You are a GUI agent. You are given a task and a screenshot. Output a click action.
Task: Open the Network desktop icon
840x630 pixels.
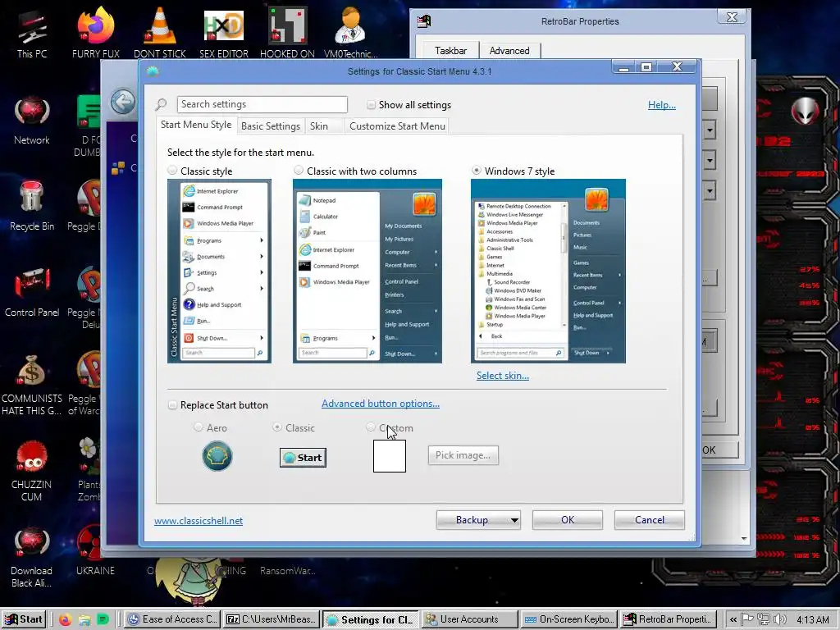pyautogui.click(x=32, y=121)
